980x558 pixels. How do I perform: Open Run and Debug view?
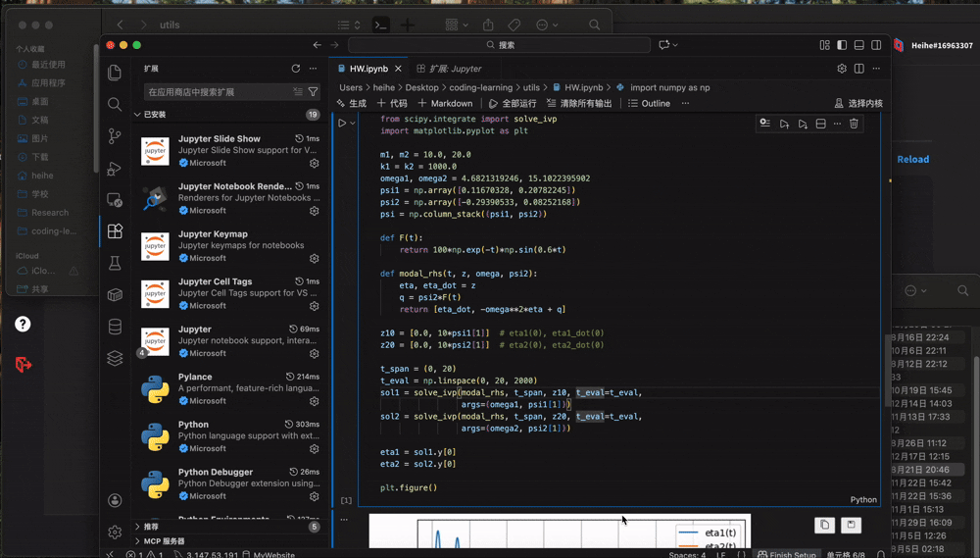tap(115, 169)
